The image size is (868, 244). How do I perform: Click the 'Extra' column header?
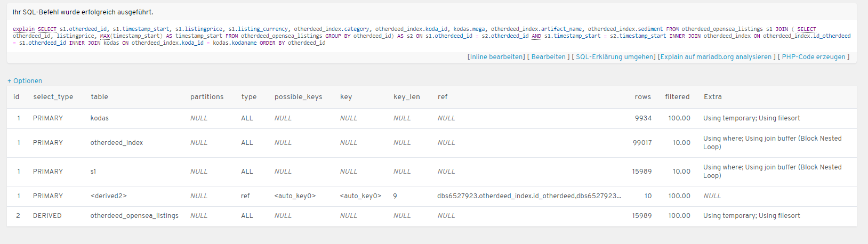pyautogui.click(x=713, y=97)
